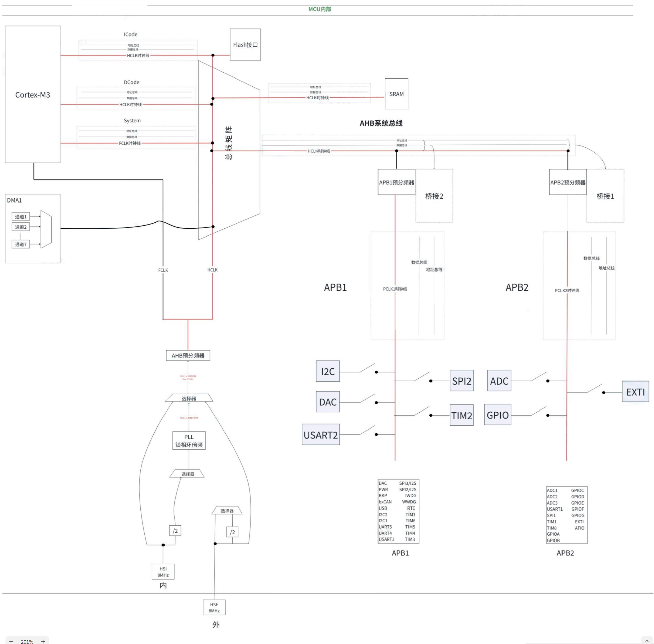654x644 pixels.
Task: Select the /2 divider above HSI
Action: pyautogui.click(x=175, y=531)
